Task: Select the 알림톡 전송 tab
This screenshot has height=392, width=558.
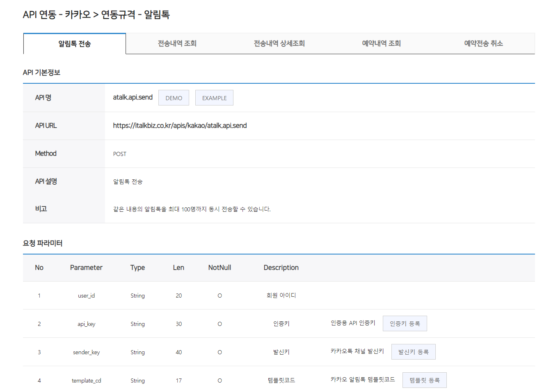Action: tap(75, 44)
